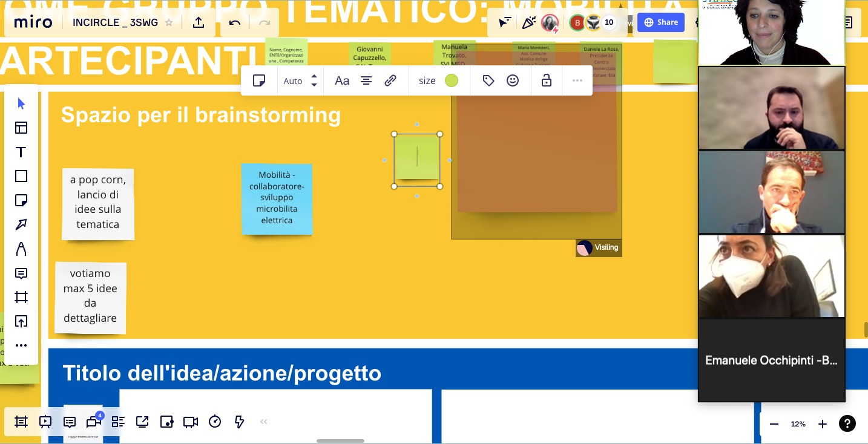
Task: Collapse the bottom toolbar with double chevron
Action: tap(263, 422)
